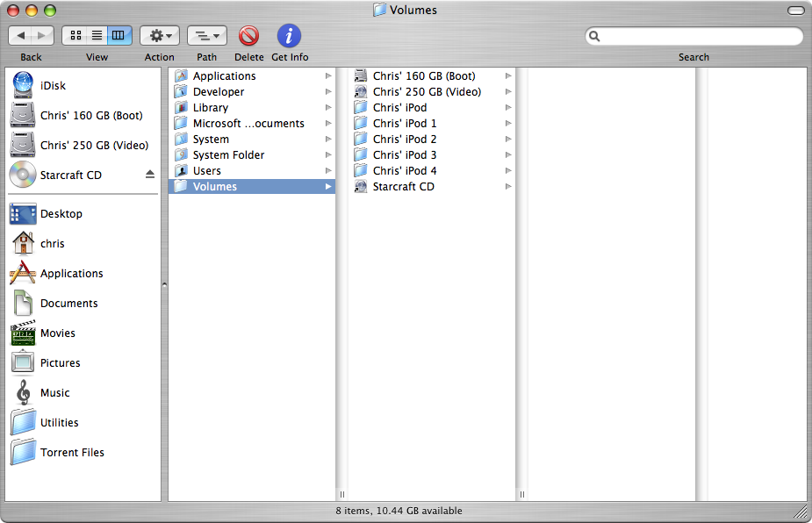Click the Forward arrow button
This screenshot has width=812, height=523.
tap(42, 36)
